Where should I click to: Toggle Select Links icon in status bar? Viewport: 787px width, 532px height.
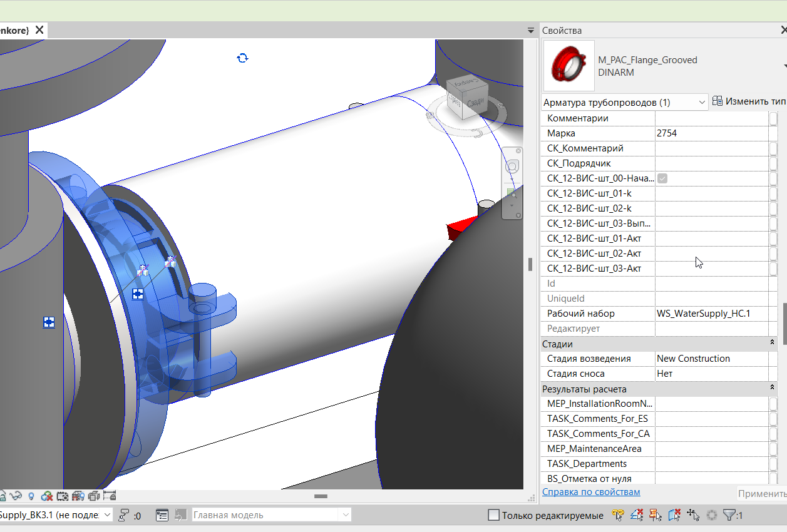point(618,515)
